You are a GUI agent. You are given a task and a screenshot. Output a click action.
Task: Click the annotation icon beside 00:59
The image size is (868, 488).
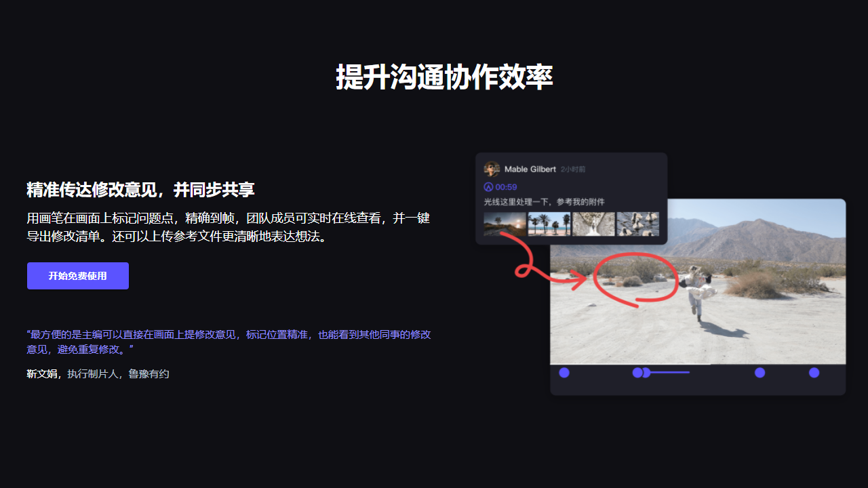point(488,187)
